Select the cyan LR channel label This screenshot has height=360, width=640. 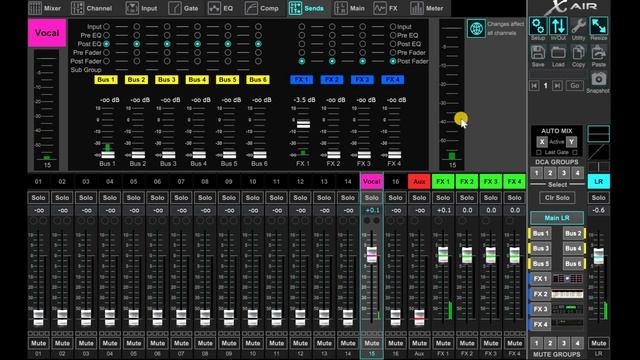point(598,182)
